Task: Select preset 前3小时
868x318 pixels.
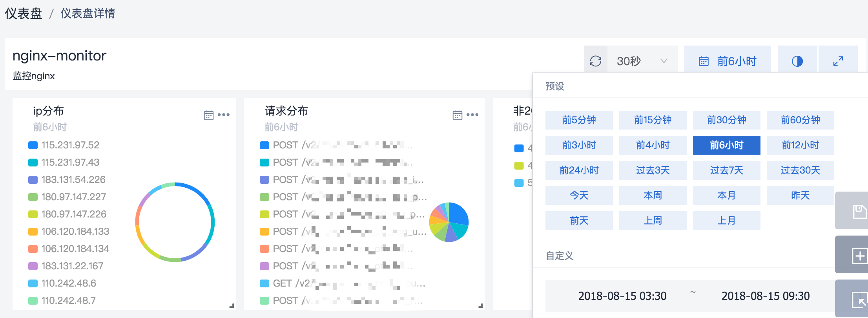Action: [x=579, y=145]
